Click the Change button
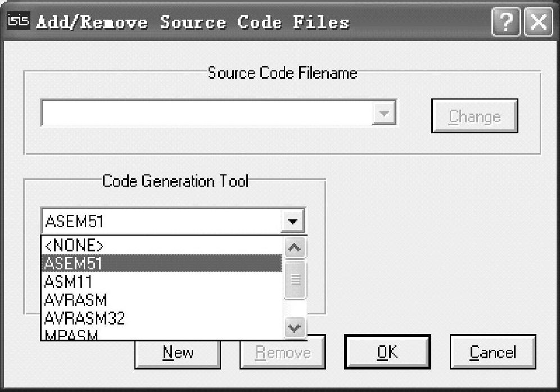Image resolution: width=560 pixels, height=392 pixels. click(x=475, y=116)
